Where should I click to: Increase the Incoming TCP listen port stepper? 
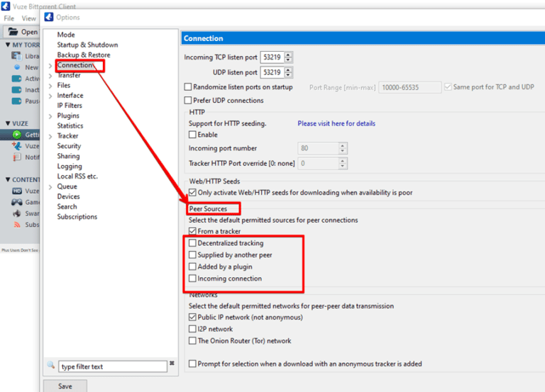(288, 54)
